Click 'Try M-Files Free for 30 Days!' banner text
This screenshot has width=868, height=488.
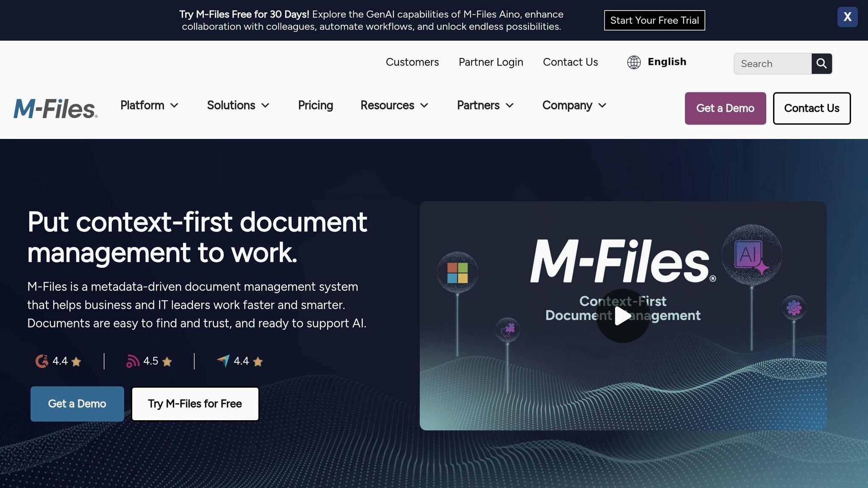pyautogui.click(x=244, y=14)
